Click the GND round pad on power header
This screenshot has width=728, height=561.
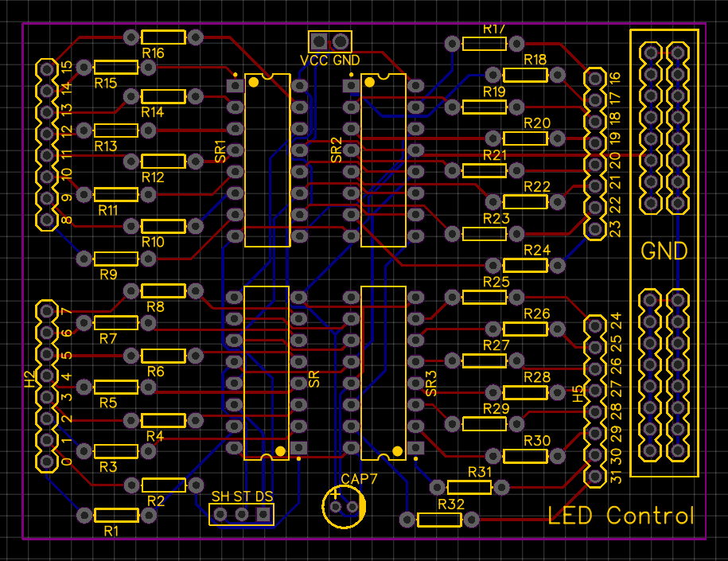point(341,42)
